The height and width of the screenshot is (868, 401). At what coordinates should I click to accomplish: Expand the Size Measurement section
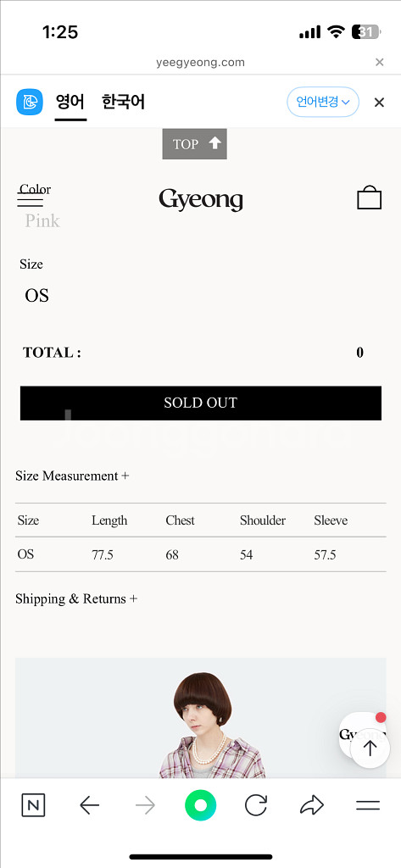72,476
